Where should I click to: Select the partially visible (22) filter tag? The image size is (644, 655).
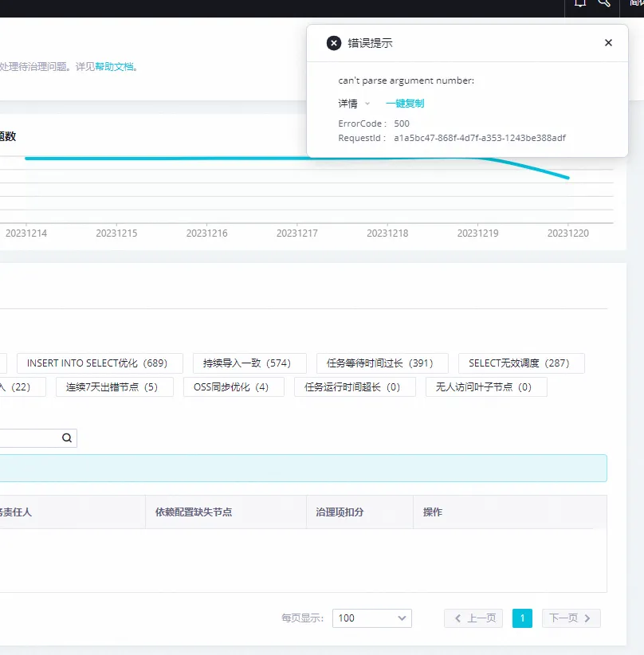[22, 386]
